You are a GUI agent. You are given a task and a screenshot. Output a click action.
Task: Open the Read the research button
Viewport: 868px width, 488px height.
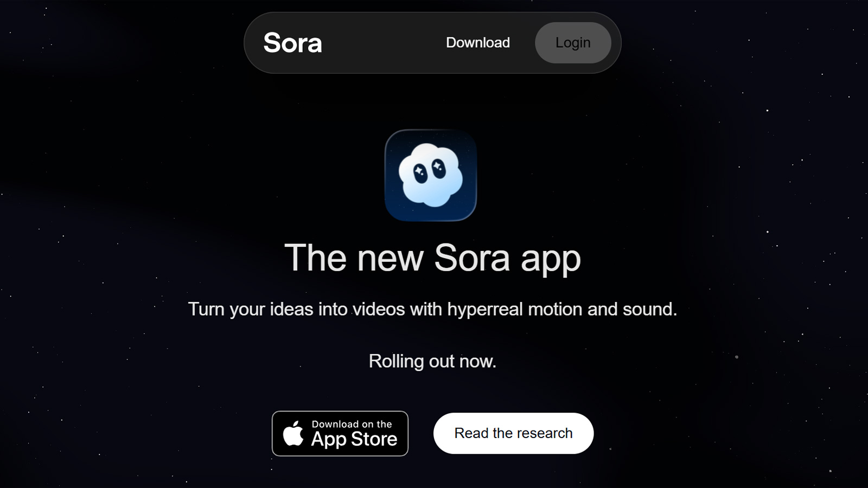tap(513, 433)
